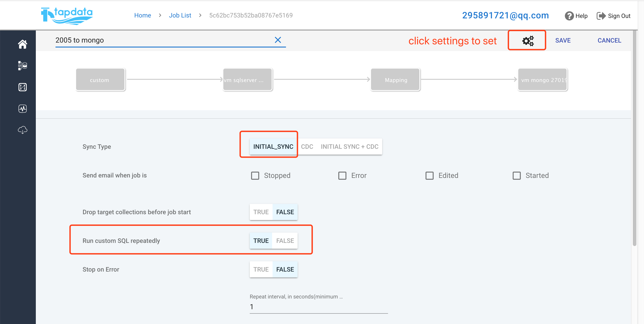644x324 pixels.
Task: Open the data jobs sidebar icon
Action: [x=23, y=87]
